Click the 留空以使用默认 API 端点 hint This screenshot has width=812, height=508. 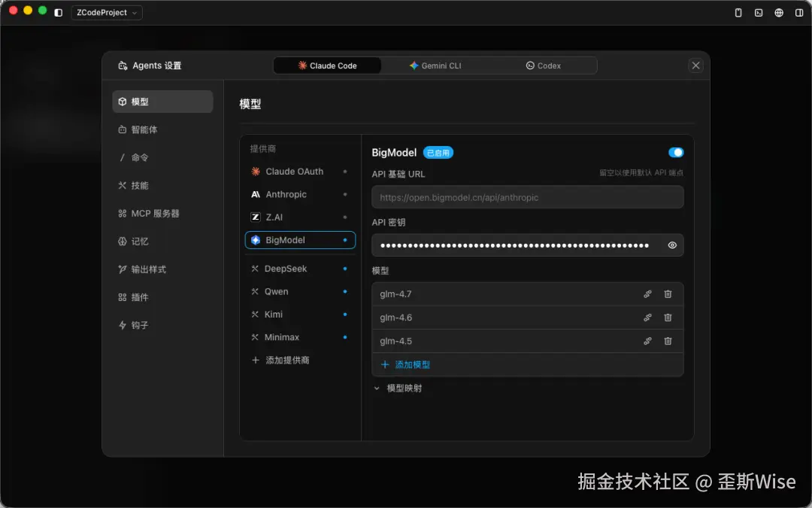point(641,172)
